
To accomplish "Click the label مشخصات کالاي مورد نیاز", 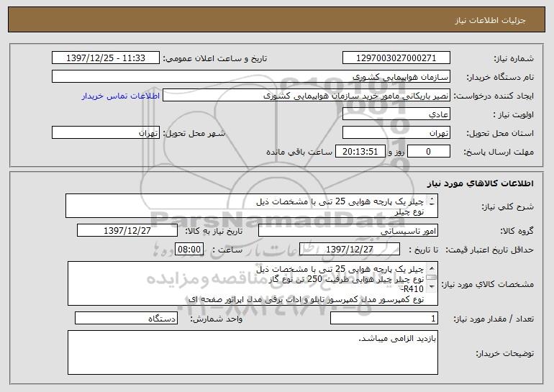I will coord(488,284).
